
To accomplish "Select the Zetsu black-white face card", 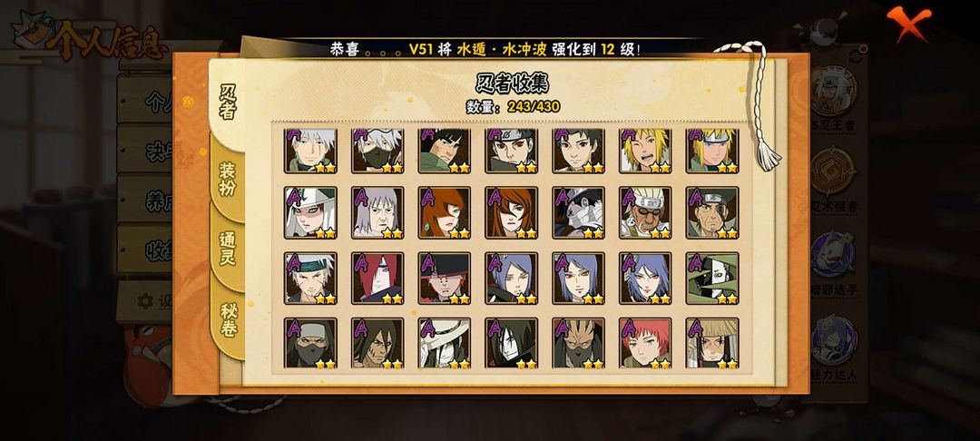I will tap(712, 278).
